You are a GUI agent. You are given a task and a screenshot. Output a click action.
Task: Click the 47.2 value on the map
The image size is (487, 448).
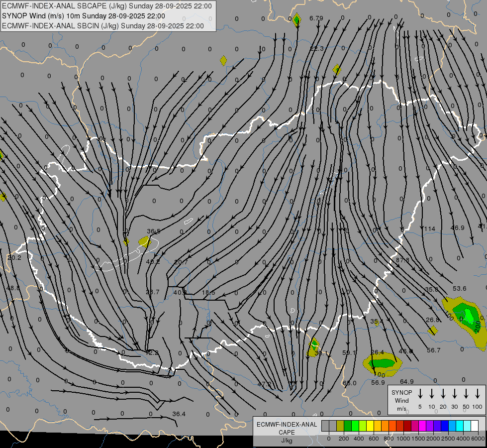[x=264, y=384]
